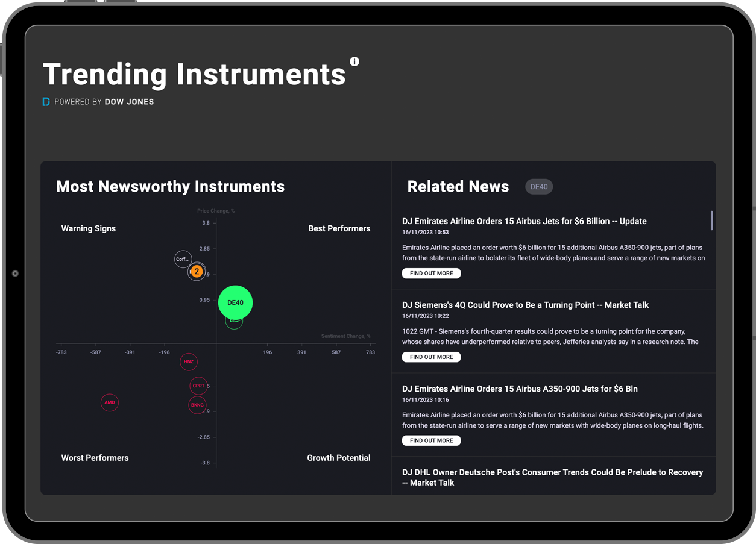Click the "Price Change, %" axis label
Screen dimensions: 756x544
tap(216, 211)
